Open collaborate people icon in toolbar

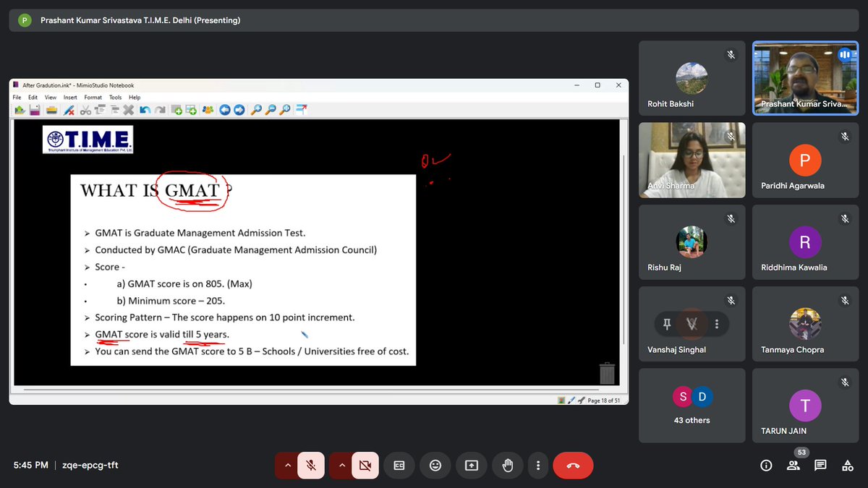(208, 110)
